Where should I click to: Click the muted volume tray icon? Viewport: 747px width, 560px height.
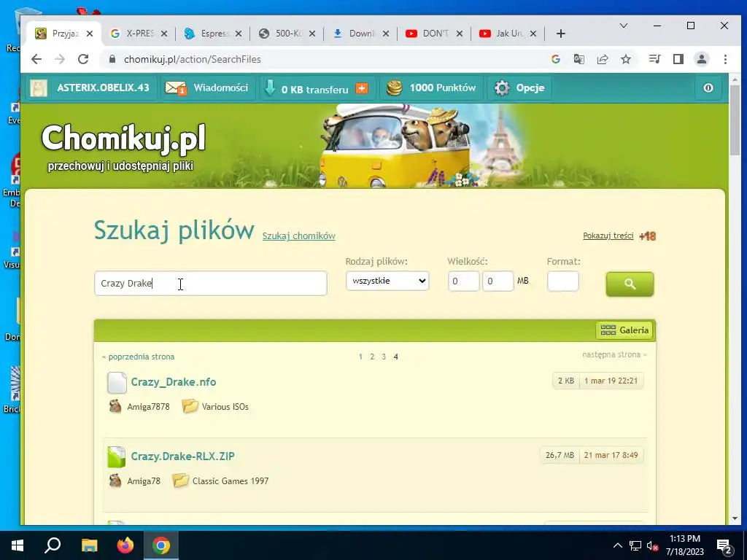(x=652, y=545)
